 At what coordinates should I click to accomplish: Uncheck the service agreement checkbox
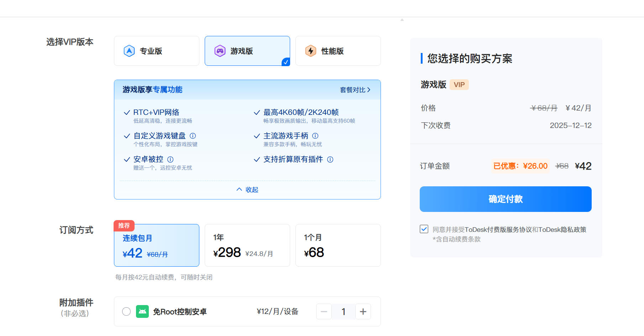pyautogui.click(x=424, y=229)
